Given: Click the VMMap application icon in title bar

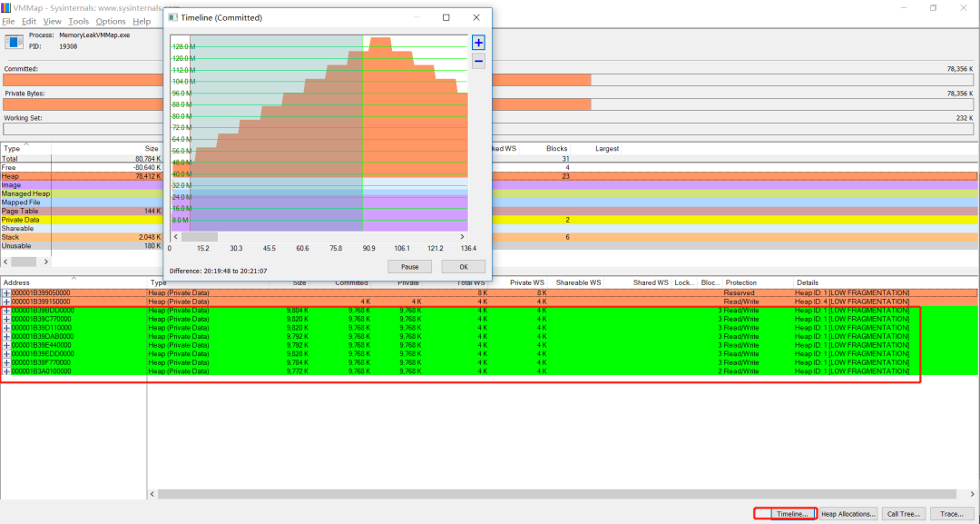Looking at the screenshot, I should coord(5,7).
